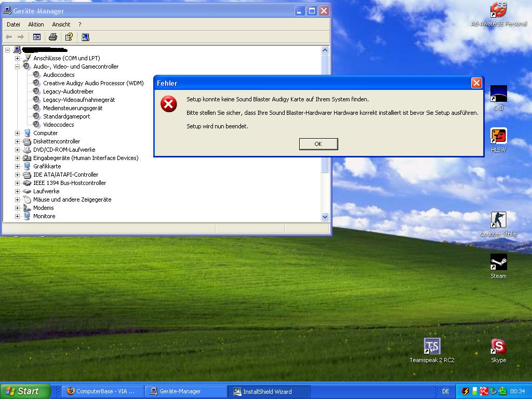Click the red error icon in Fehler dialog

tap(169, 104)
